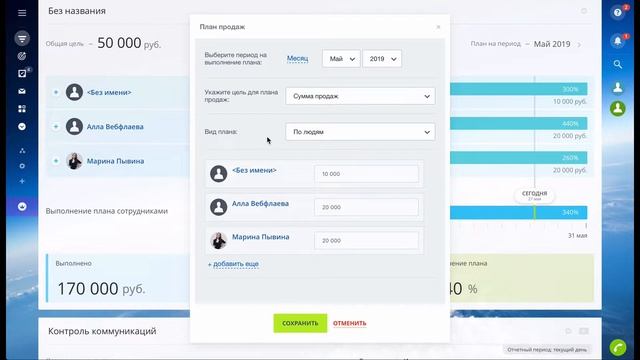Click the 10 000 amount field for <Без имени>
Image resolution: width=640 pixels, height=360 pixels.
pos(366,174)
